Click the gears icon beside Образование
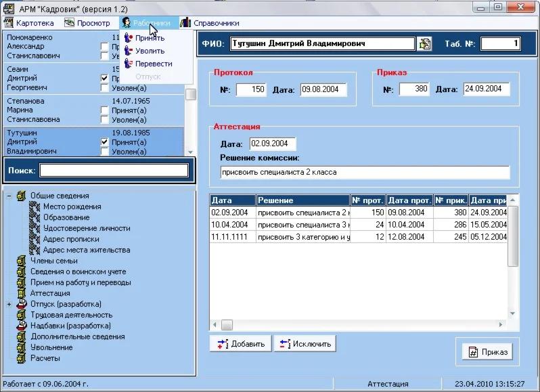Image resolution: width=540 pixels, height=392 pixels. (35, 217)
